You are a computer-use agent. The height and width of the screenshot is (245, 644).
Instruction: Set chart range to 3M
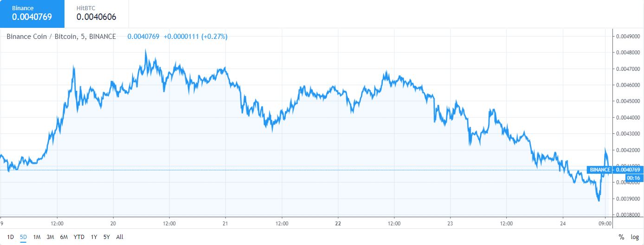point(50,237)
